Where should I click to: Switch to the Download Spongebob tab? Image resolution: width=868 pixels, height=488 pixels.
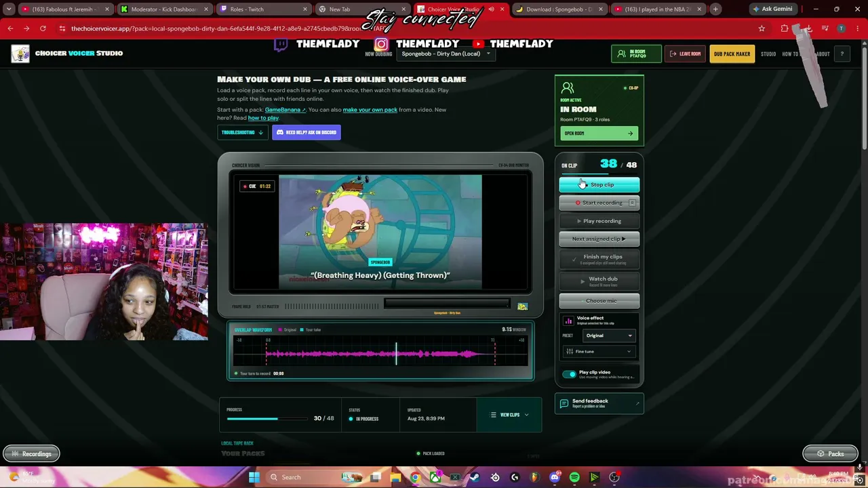559,9
